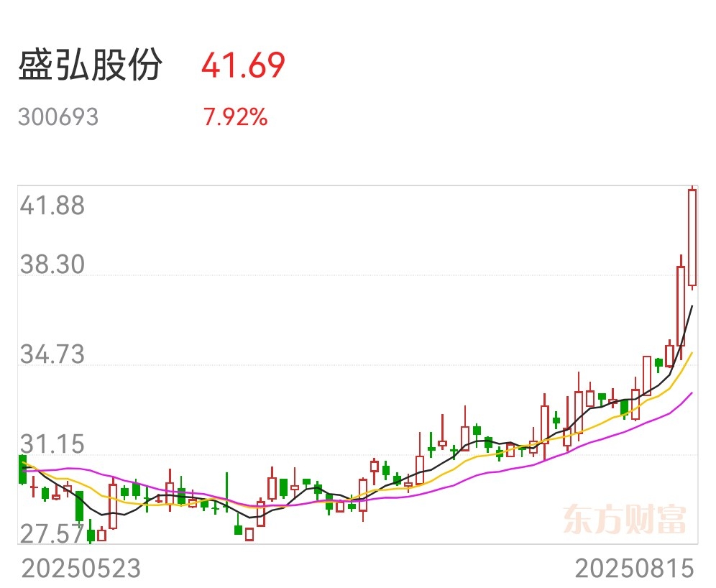
Task: Click the second-to-last red candlestick
Action: [x=681, y=307]
